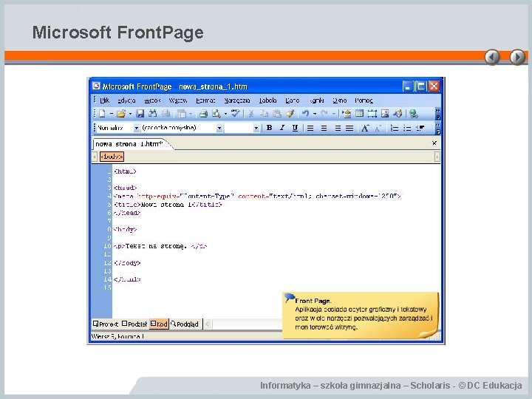Image resolution: width=532 pixels, height=399 pixels.
Task: Click the New page icon
Action: click(x=102, y=114)
